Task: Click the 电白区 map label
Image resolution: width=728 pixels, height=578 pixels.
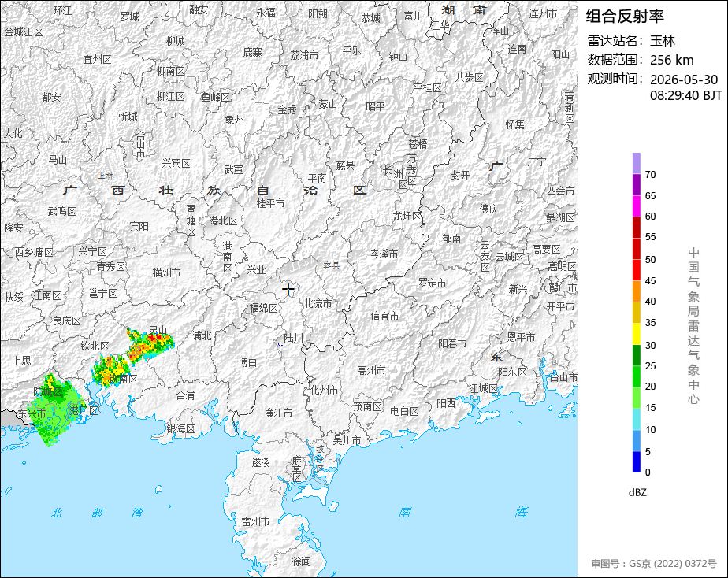Action: point(404,412)
